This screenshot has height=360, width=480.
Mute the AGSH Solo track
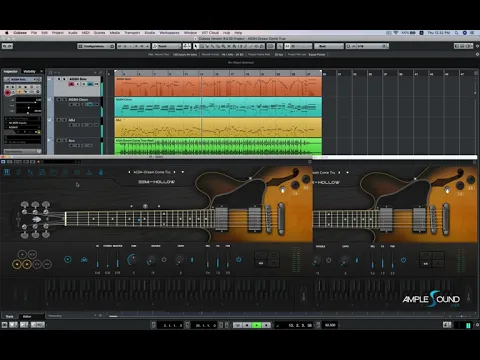click(x=59, y=79)
